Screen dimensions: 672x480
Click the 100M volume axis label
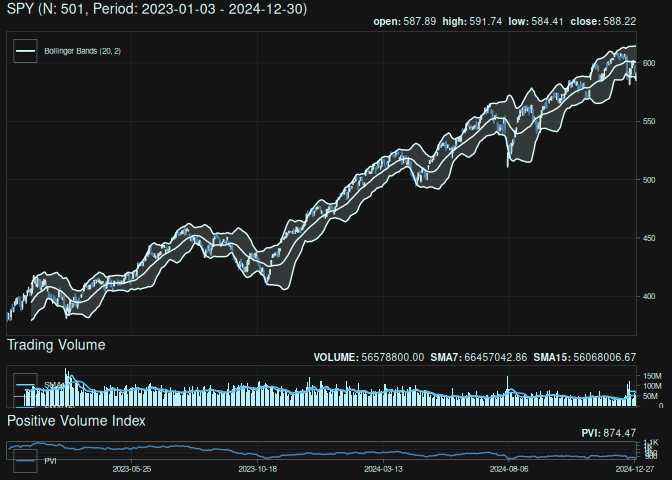coord(652,386)
